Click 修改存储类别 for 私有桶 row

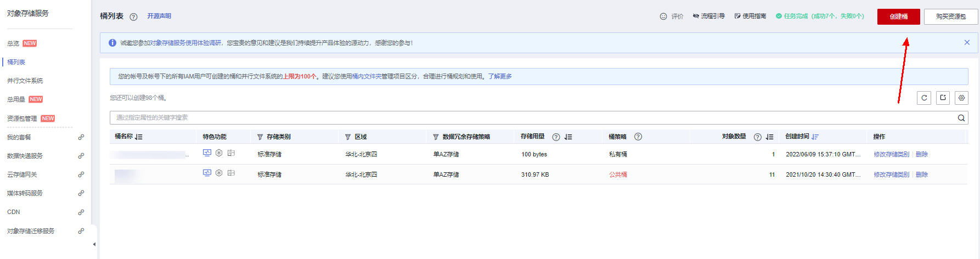coord(892,154)
